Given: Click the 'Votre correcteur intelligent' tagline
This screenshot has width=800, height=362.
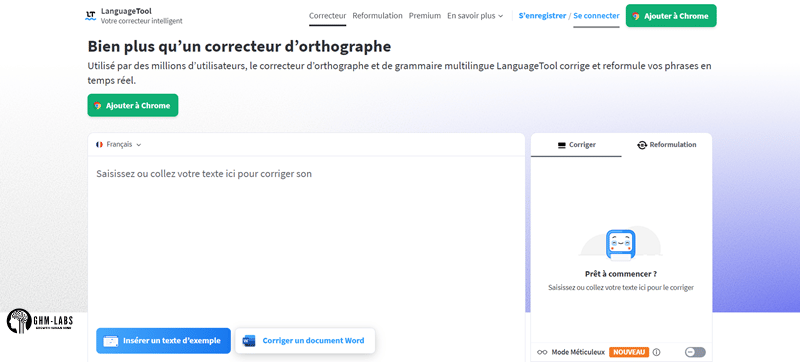Looking at the screenshot, I should pyautogui.click(x=141, y=21).
